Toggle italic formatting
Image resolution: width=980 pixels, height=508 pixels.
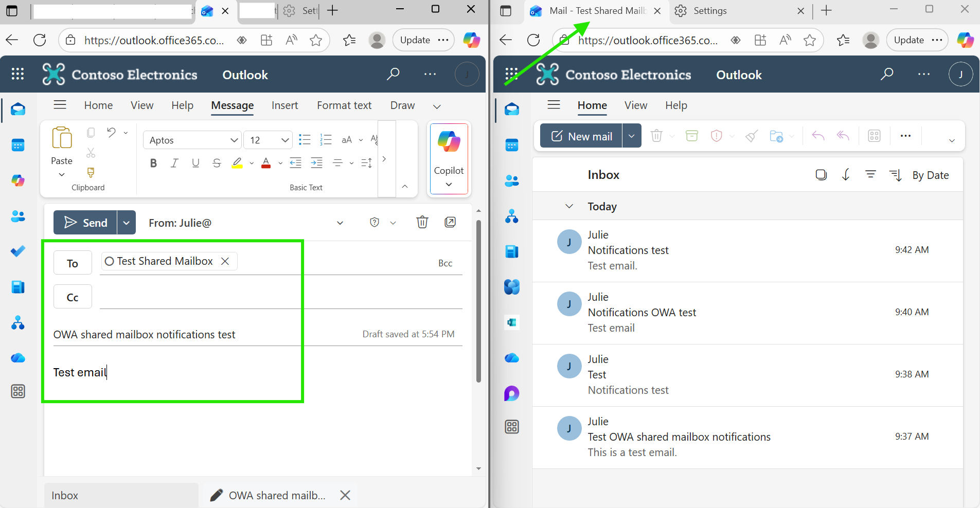174,163
